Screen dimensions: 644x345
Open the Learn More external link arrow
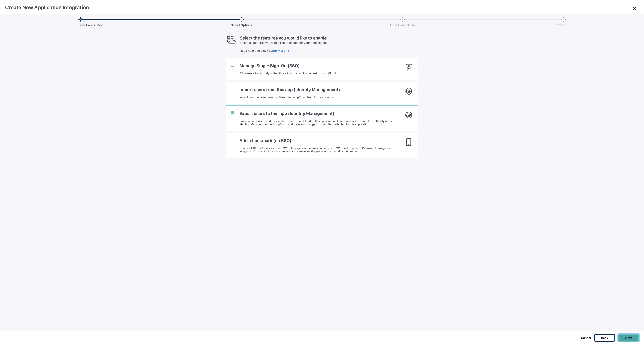coord(288,51)
